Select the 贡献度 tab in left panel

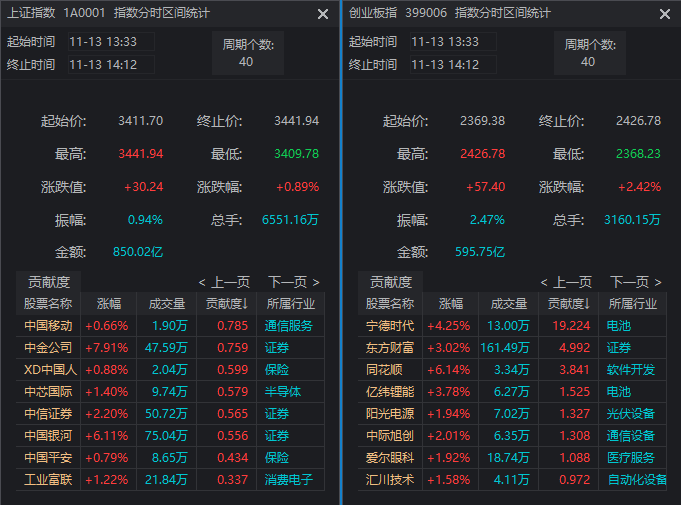click(48, 282)
